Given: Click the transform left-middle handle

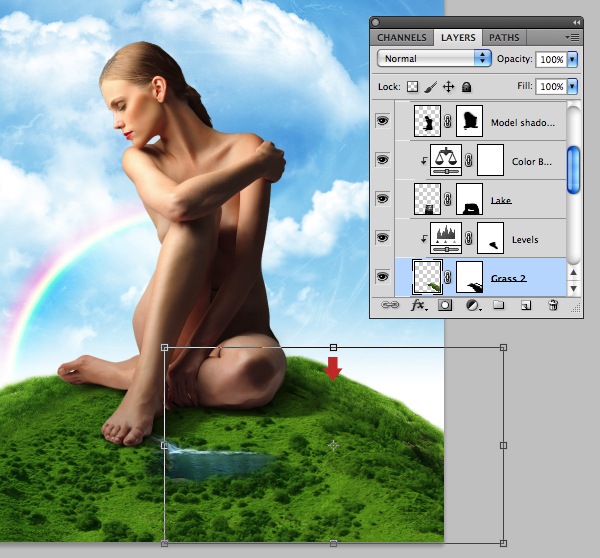Looking at the screenshot, I should (165, 445).
